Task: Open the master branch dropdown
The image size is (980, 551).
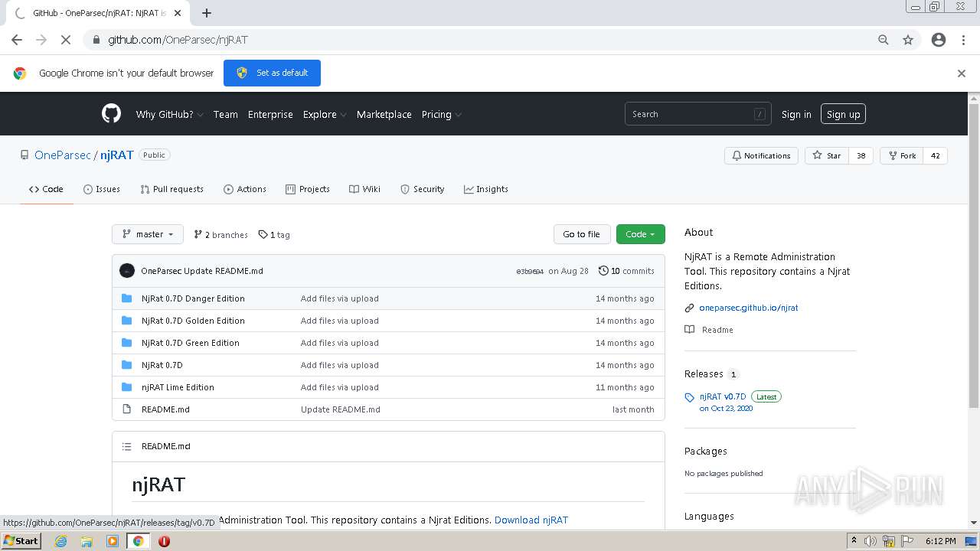Action: point(148,234)
